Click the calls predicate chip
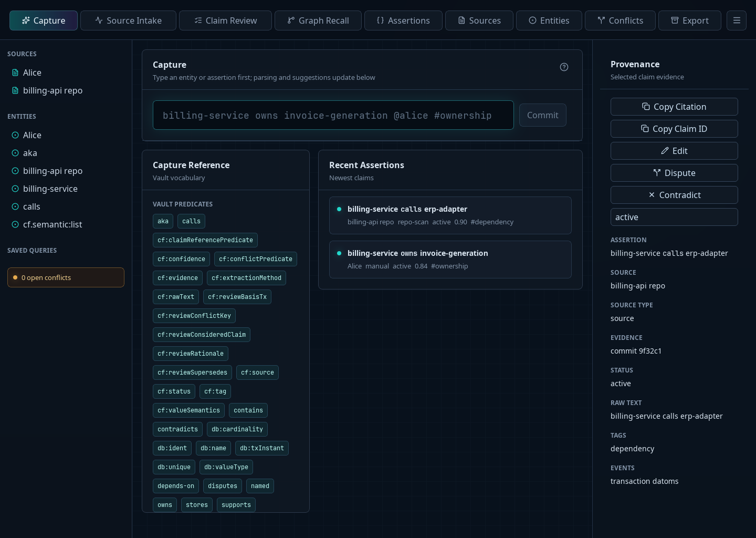This screenshot has width=756, height=538. (191, 221)
